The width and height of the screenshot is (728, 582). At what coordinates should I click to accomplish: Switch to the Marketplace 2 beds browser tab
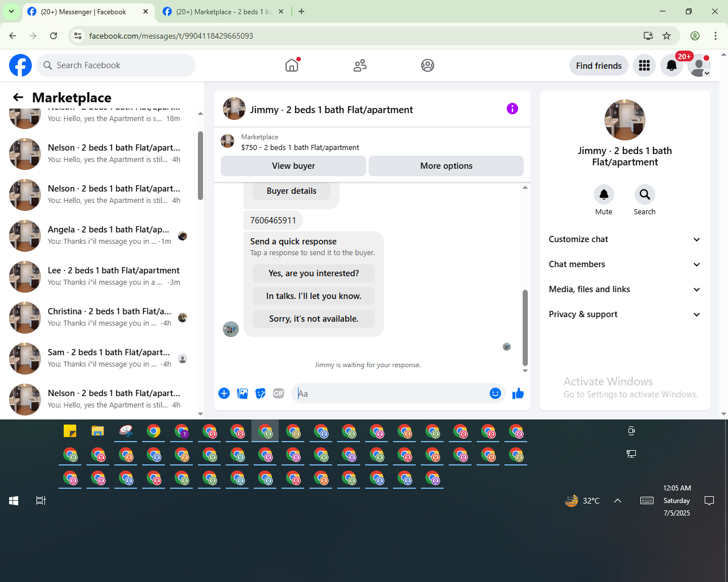[x=223, y=11]
